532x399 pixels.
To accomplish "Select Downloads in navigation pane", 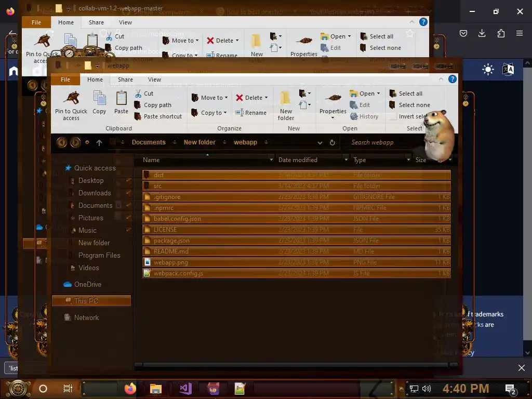I will pos(95,193).
